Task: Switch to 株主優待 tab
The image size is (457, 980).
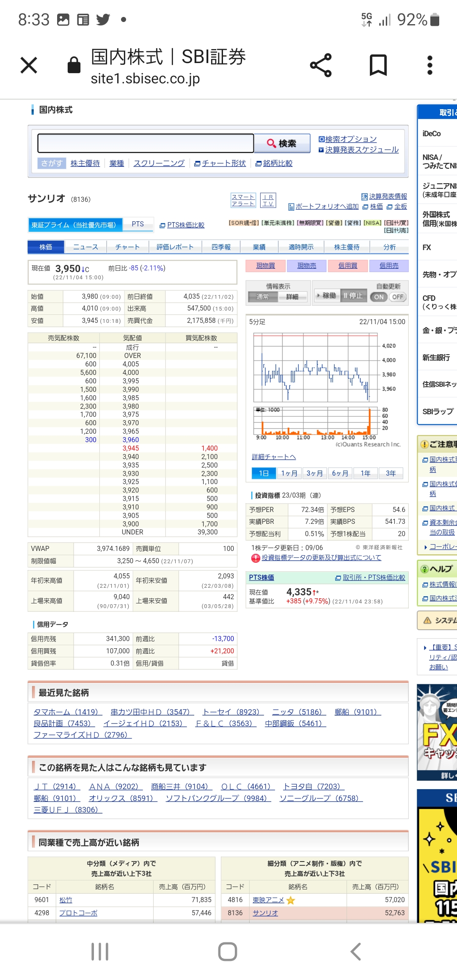Action: pos(347,247)
